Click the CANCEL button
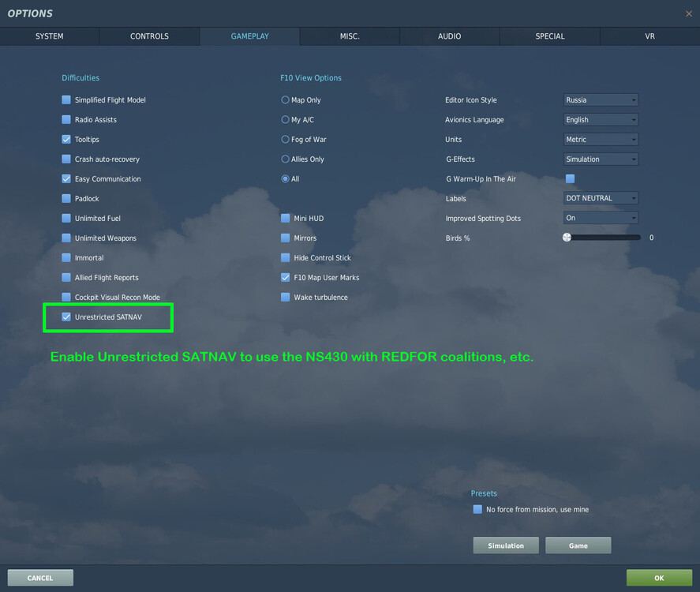The width and height of the screenshot is (700, 592). point(40,577)
